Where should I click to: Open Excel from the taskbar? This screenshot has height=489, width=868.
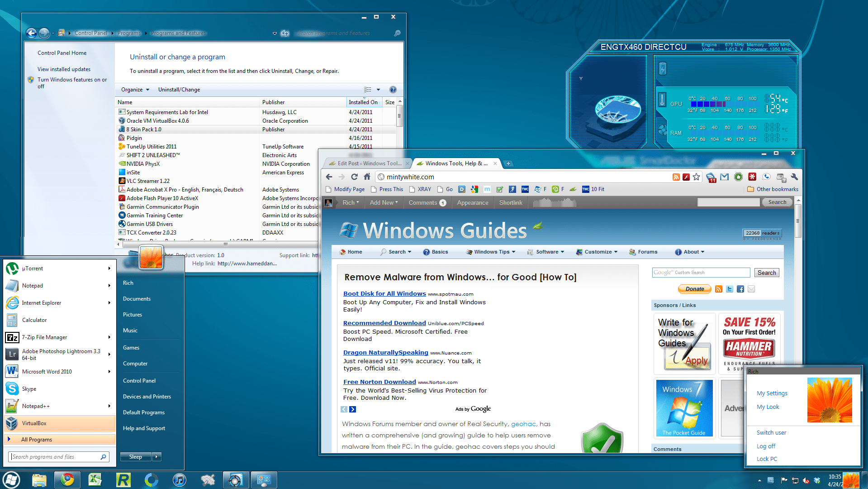pyautogui.click(x=95, y=479)
